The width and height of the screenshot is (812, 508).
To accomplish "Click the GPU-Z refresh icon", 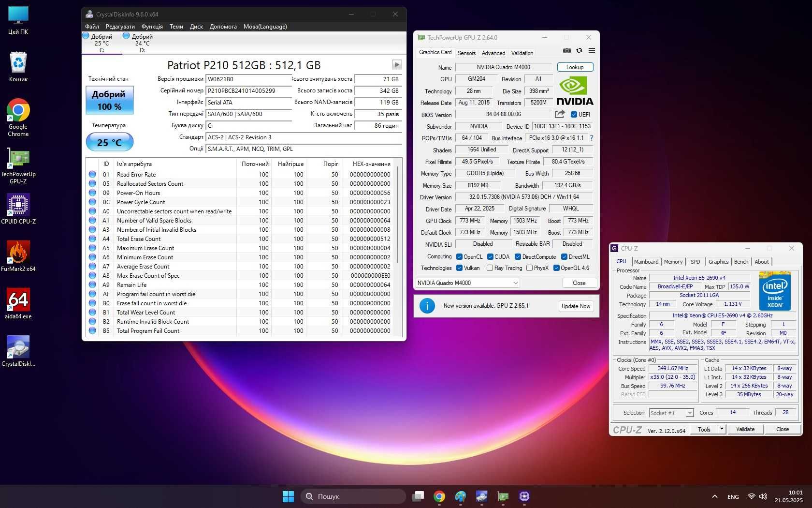I will 579,50.
